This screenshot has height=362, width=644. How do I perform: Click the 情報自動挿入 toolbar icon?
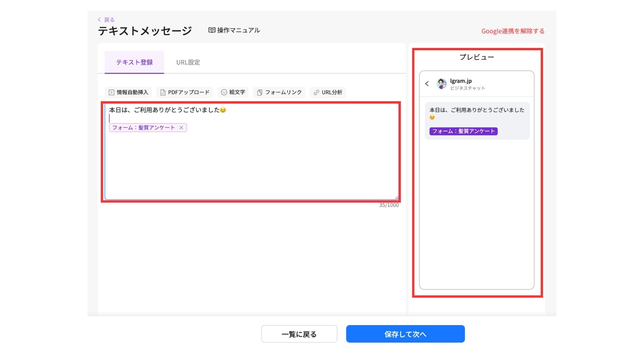111,93
